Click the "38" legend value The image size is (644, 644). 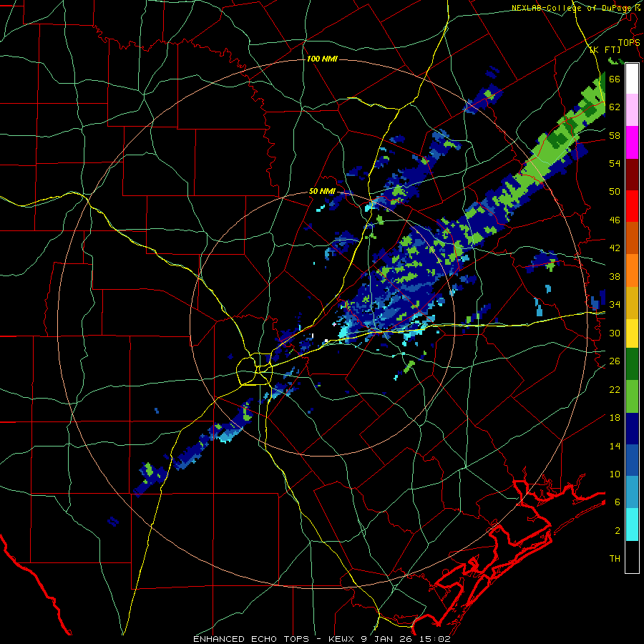click(615, 276)
